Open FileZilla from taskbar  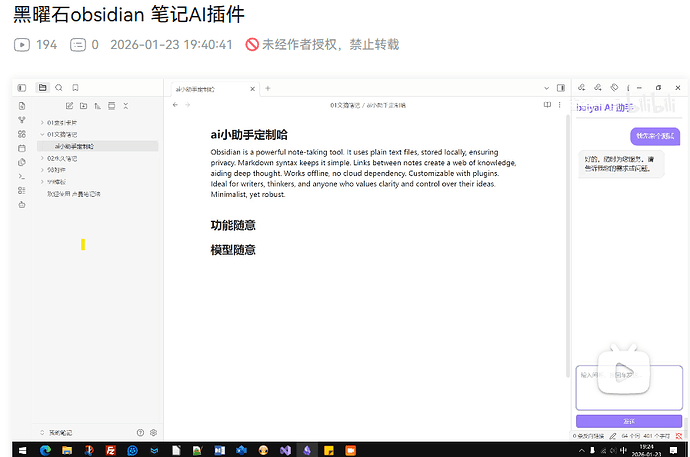[x=110, y=450]
